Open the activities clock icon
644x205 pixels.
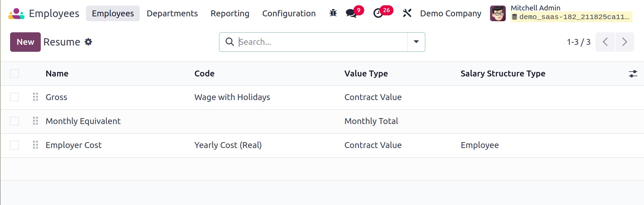[378, 13]
